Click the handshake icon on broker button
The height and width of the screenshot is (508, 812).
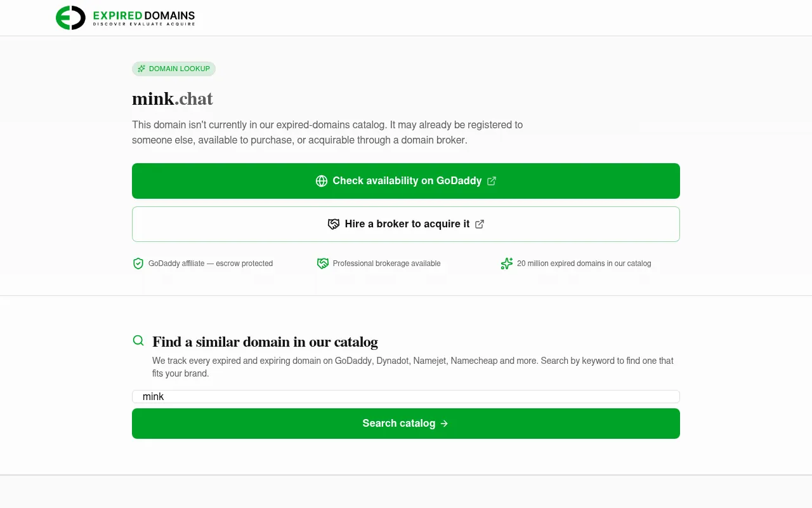click(x=334, y=224)
